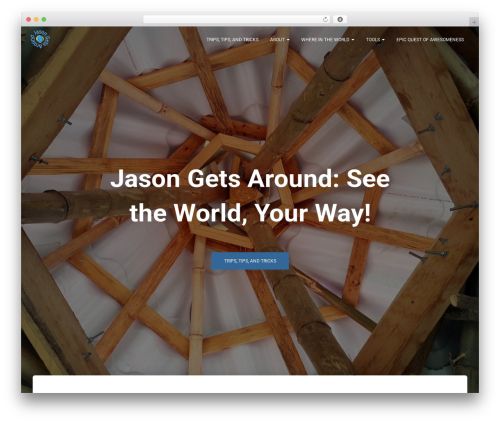Open Trips, Tips, and Tricks nav link
Image resolution: width=500 pixels, height=423 pixels.
coord(232,39)
